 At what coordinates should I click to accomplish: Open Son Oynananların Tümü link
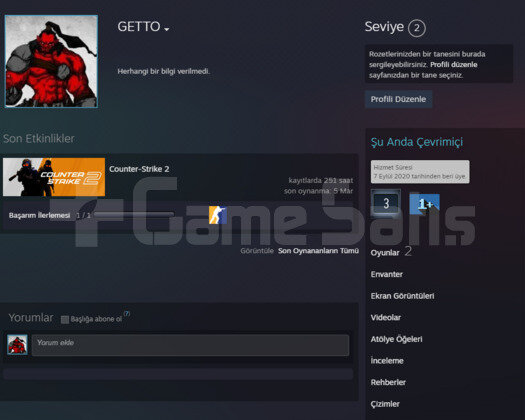[318, 251]
